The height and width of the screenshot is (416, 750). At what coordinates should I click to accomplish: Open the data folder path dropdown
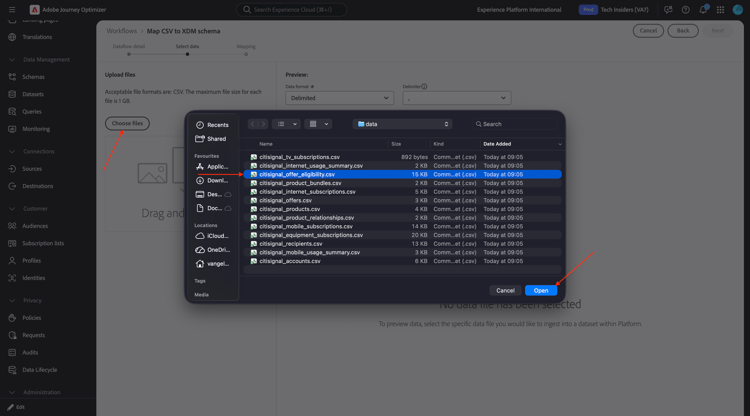pos(403,124)
